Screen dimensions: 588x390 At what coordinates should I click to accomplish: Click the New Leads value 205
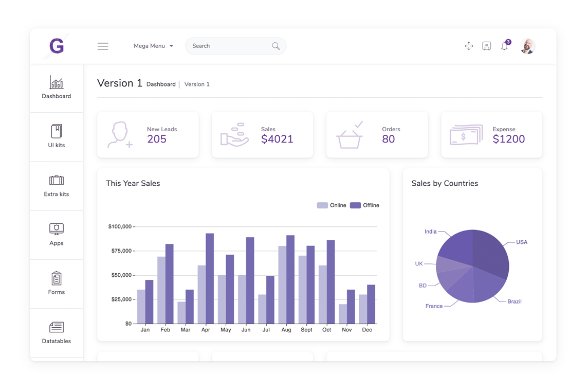click(x=157, y=139)
